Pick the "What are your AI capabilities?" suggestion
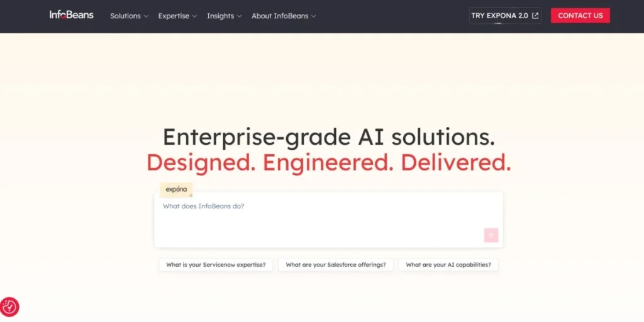Screen dimensions: 644x322 [448, 265]
